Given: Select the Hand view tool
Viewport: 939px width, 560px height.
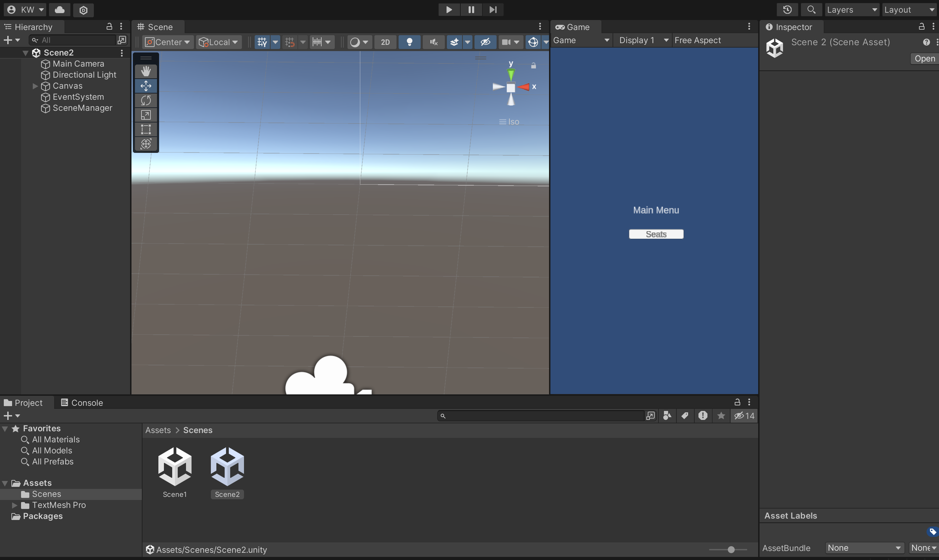Looking at the screenshot, I should coord(146,71).
